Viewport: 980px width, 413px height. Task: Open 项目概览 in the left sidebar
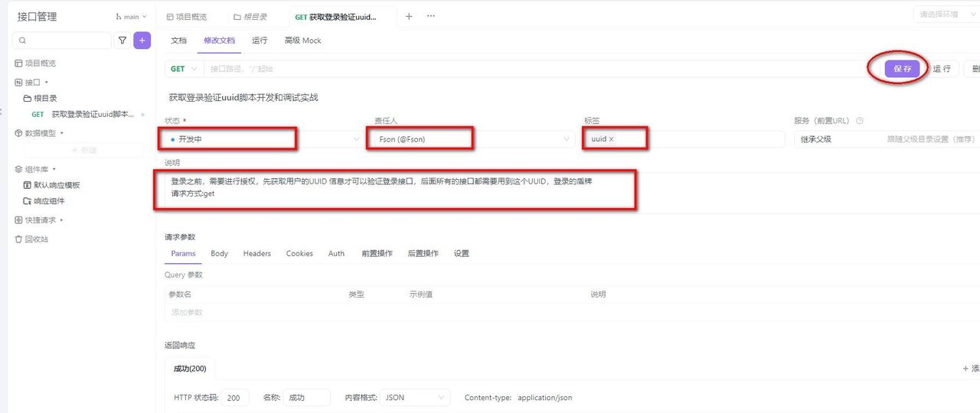pyautogui.click(x=35, y=63)
